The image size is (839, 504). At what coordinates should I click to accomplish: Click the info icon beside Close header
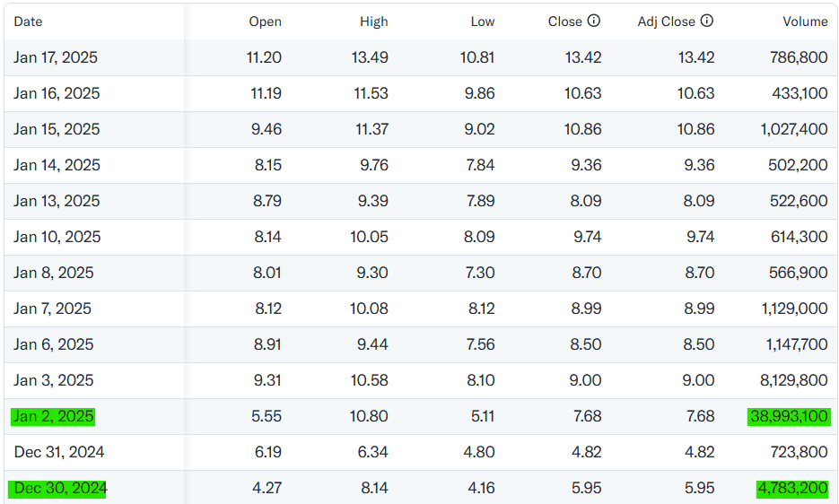tap(594, 22)
